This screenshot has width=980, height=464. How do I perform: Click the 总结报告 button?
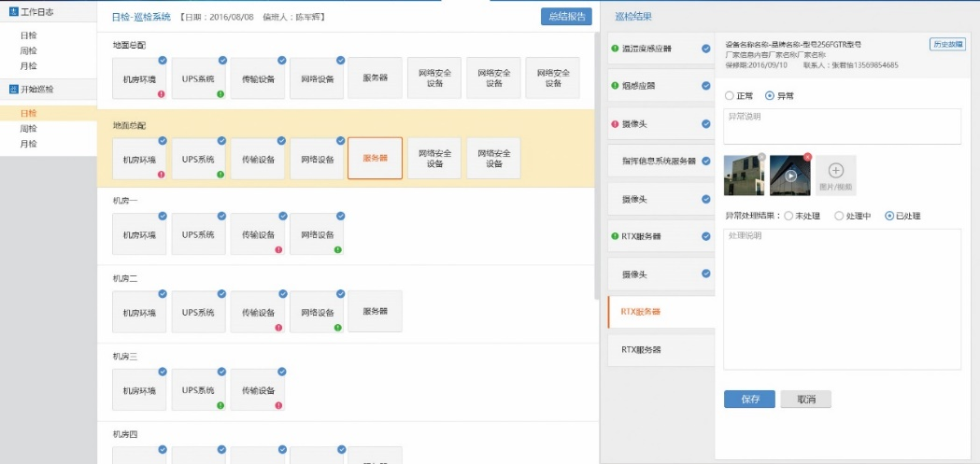(x=566, y=16)
